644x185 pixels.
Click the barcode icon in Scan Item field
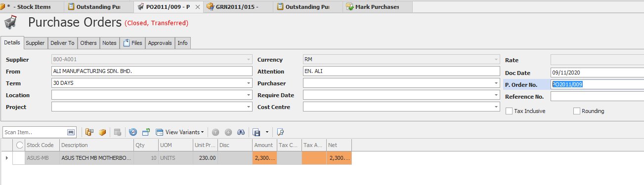pos(71,132)
